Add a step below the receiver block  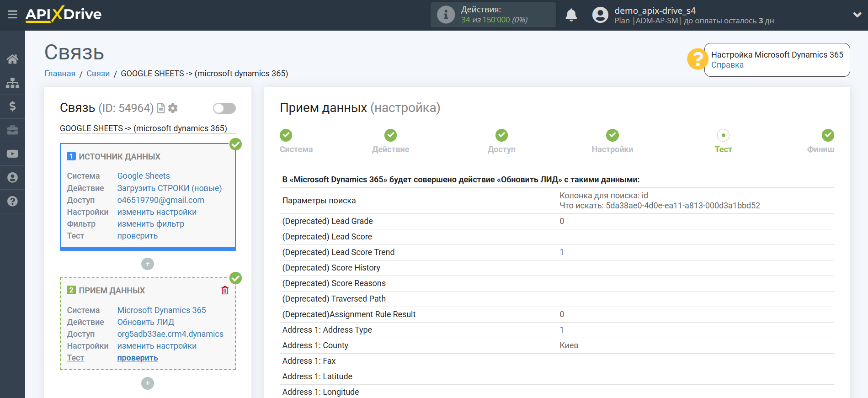pos(148,383)
